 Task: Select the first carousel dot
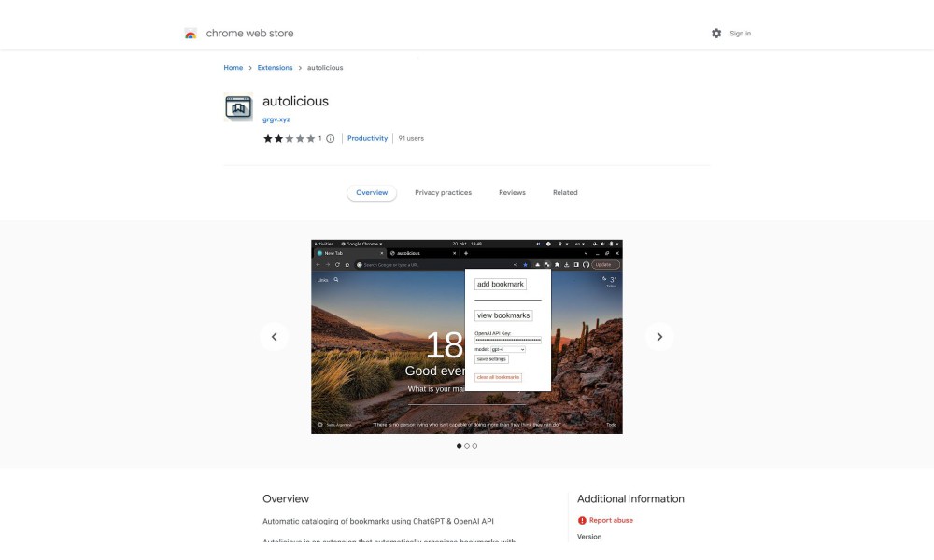460,446
